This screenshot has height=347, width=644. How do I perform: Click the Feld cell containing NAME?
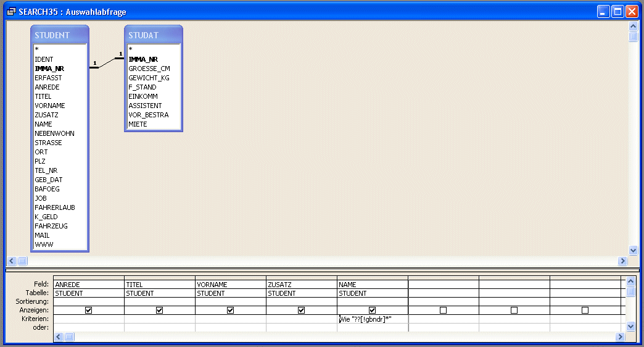point(373,285)
